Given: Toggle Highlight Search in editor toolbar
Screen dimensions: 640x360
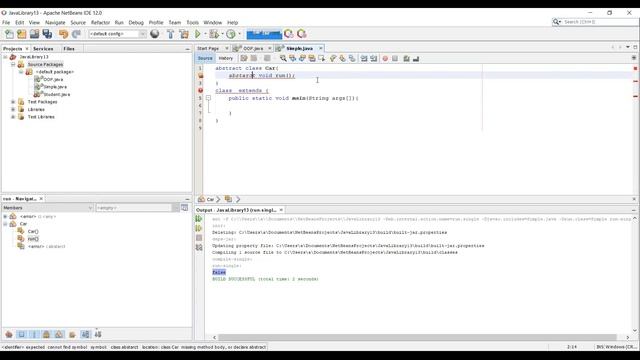Looking at the screenshot, I should (312, 58).
